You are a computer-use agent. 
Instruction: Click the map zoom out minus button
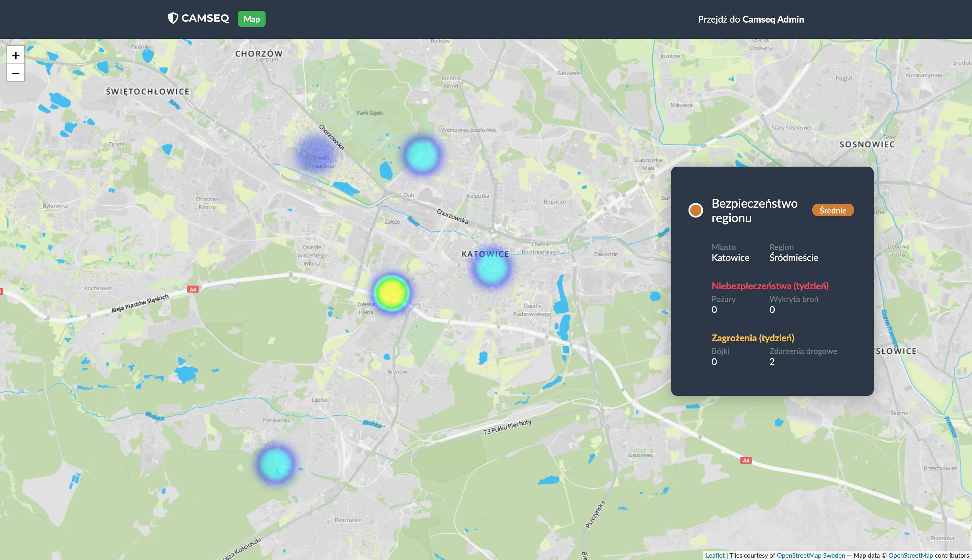16,73
